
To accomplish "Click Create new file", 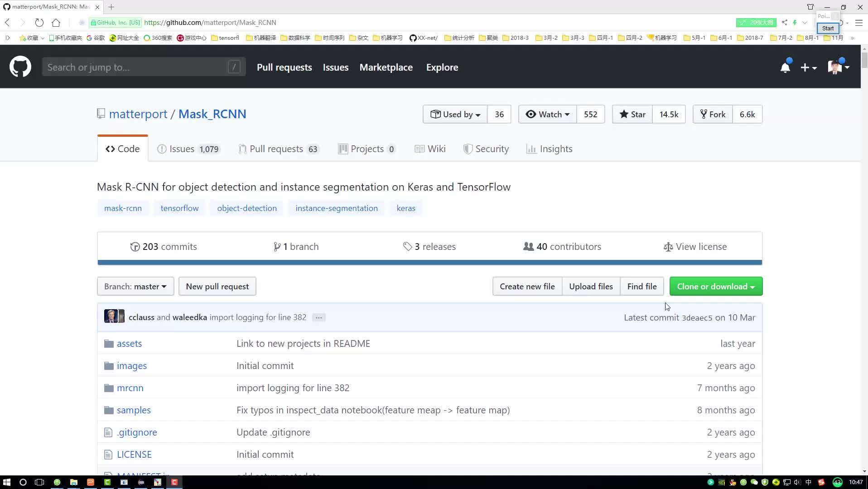I will click(527, 287).
